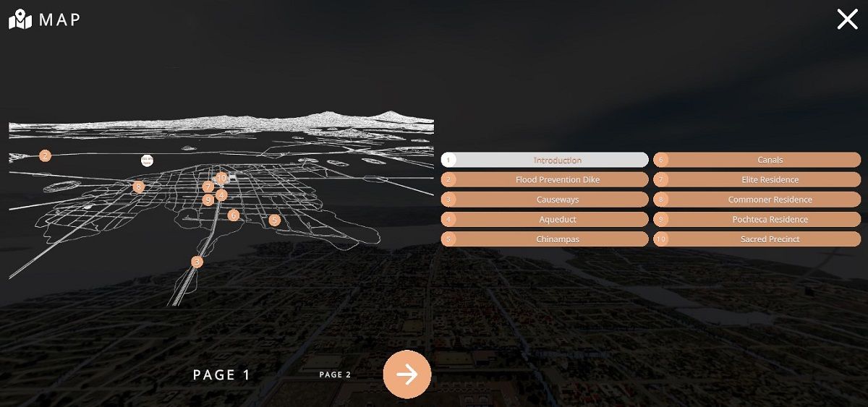Switch to PAGE 2

pos(335,374)
